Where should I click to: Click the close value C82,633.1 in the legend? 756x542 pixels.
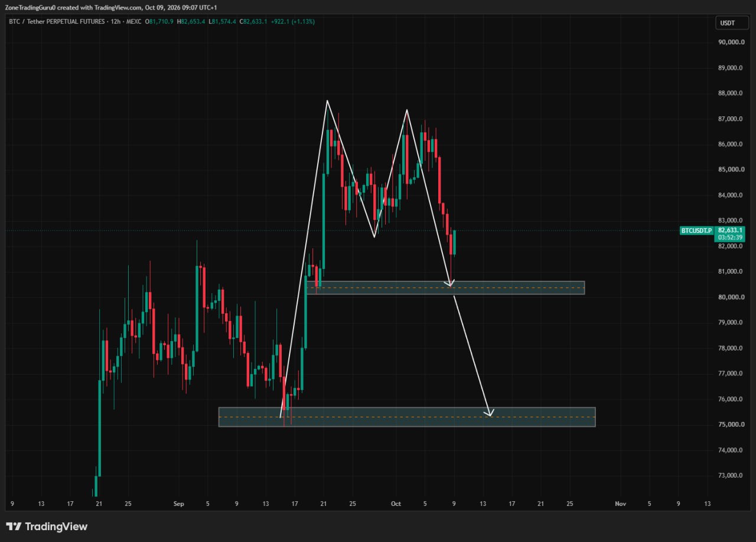click(x=253, y=21)
